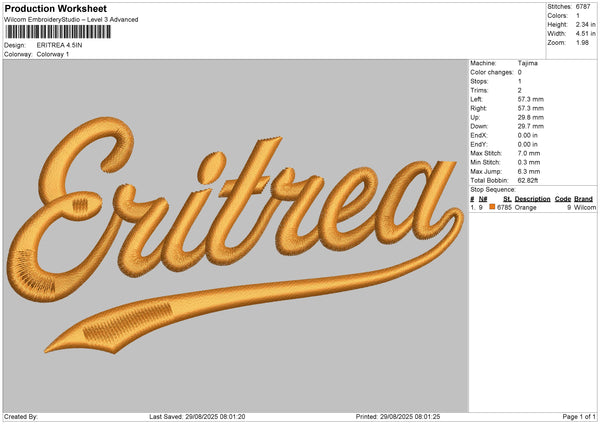The image size is (600, 424).
Task: Click the Description column header
Action: (532, 199)
